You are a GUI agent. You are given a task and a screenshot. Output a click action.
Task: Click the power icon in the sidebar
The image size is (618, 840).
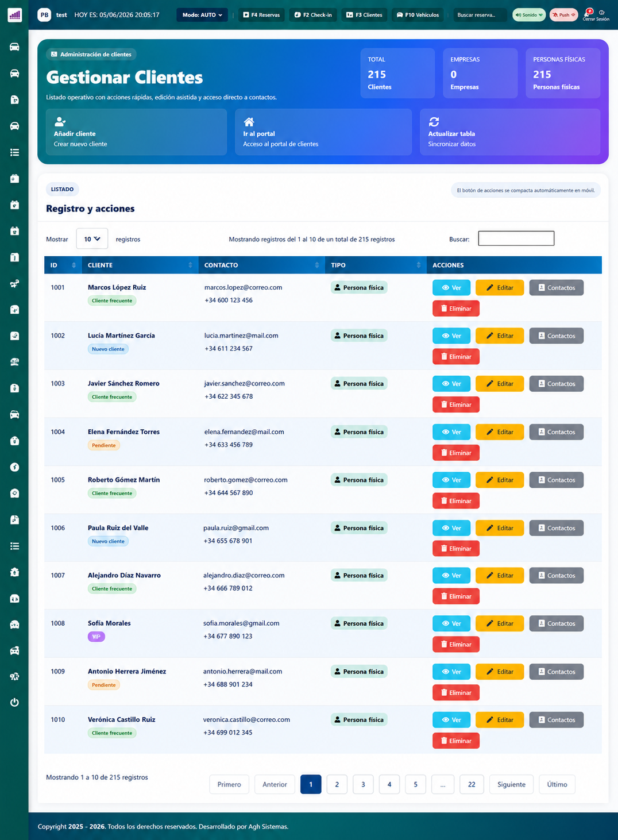click(15, 702)
